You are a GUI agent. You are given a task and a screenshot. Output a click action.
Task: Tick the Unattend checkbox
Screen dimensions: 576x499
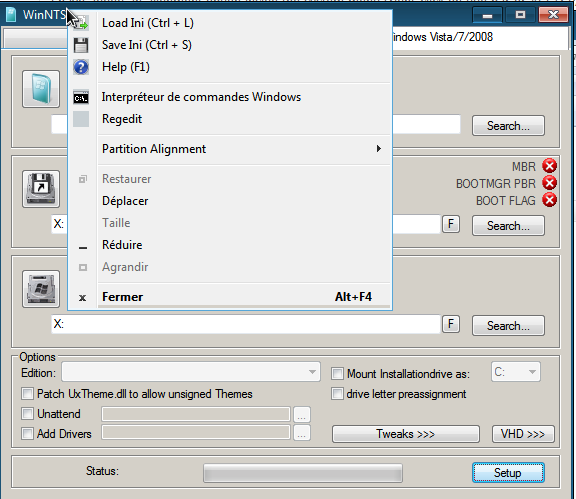pyautogui.click(x=27, y=414)
